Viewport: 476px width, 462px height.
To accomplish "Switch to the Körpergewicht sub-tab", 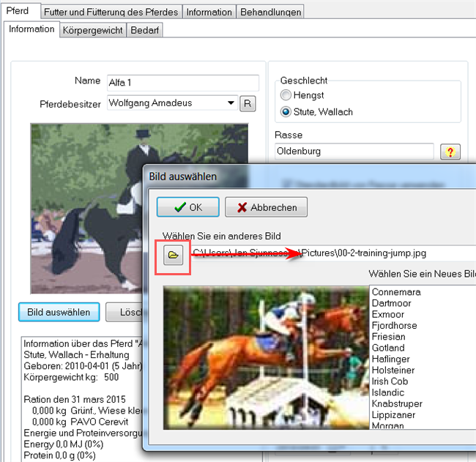I will click(92, 30).
